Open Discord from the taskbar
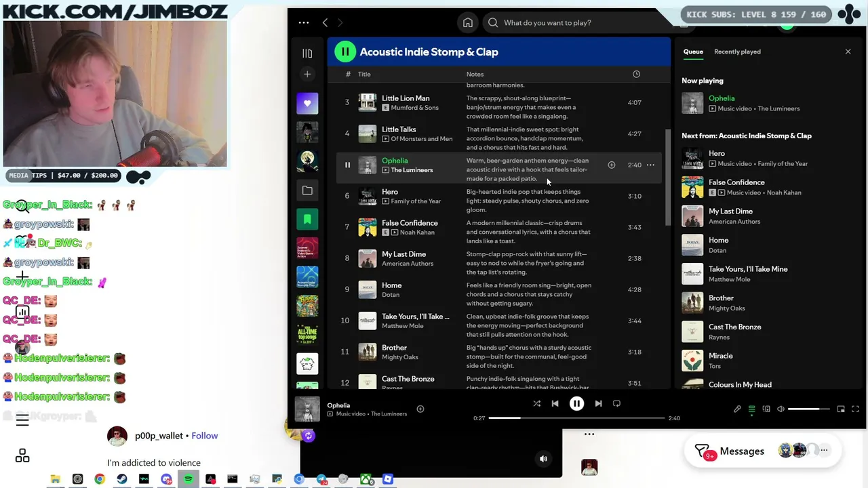This screenshot has height=488, width=868. [x=166, y=479]
